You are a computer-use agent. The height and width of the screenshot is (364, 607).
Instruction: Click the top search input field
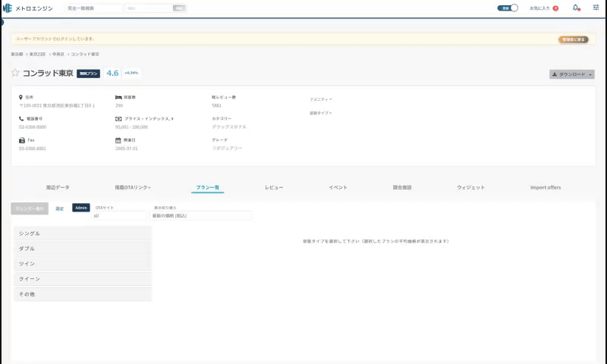point(93,8)
